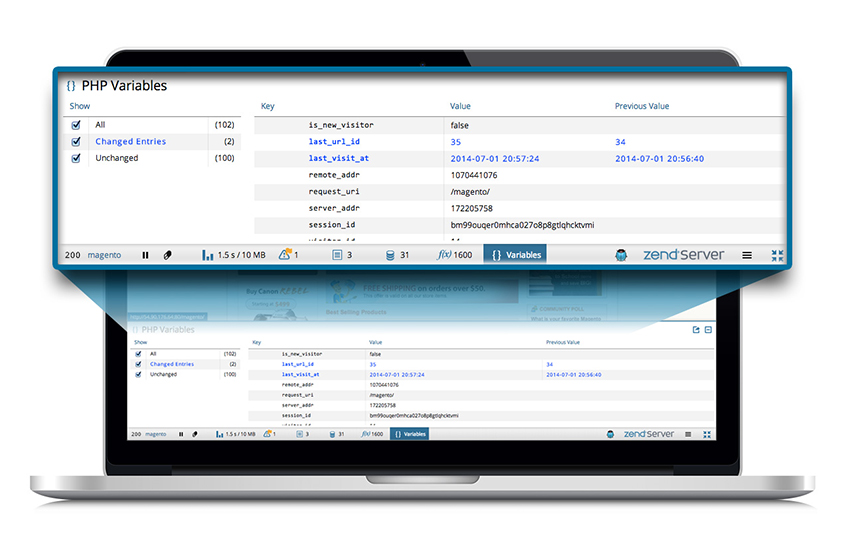
Task: Pop out the PHP Variables panel on laptop screen
Action: [x=697, y=329]
